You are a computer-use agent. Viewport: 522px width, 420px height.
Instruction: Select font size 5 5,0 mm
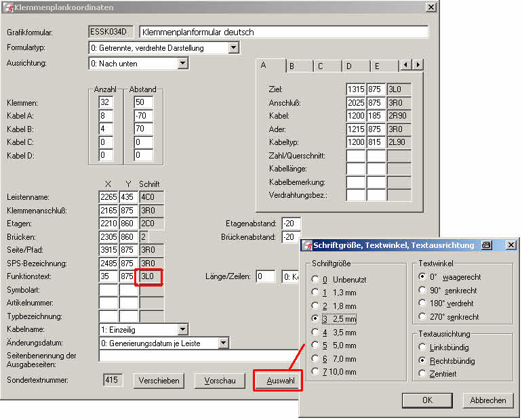[334, 345]
